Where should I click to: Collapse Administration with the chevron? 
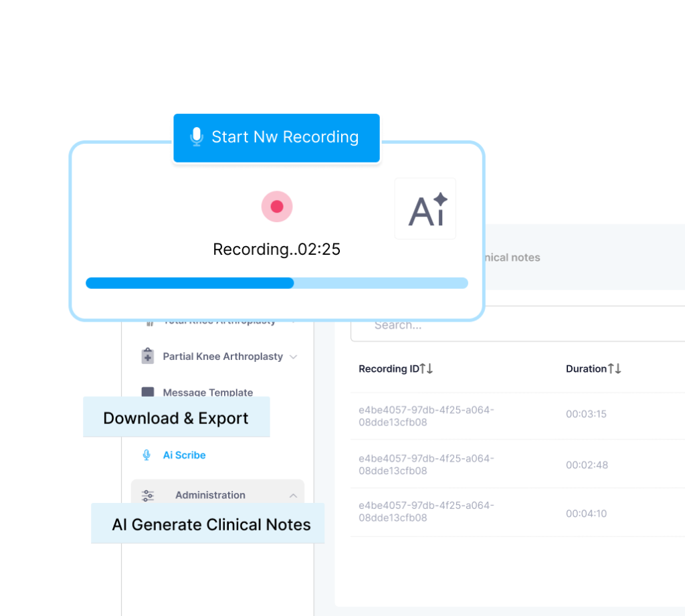[x=293, y=496]
